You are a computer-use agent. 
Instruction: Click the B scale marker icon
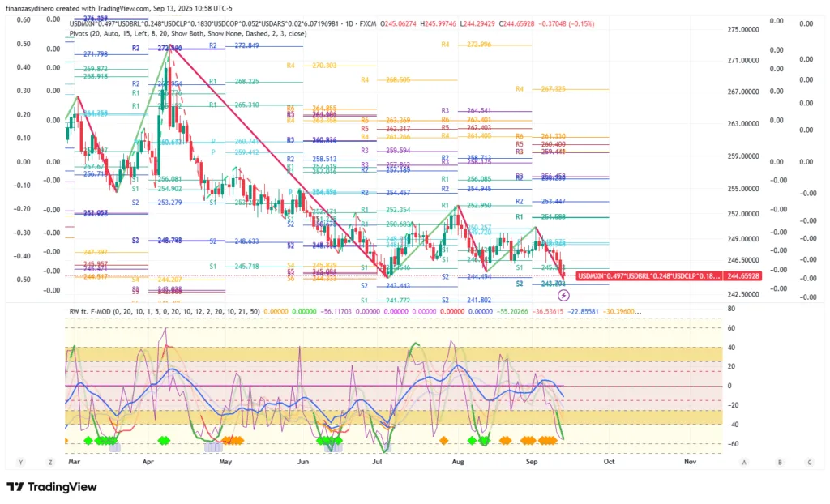click(780, 462)
